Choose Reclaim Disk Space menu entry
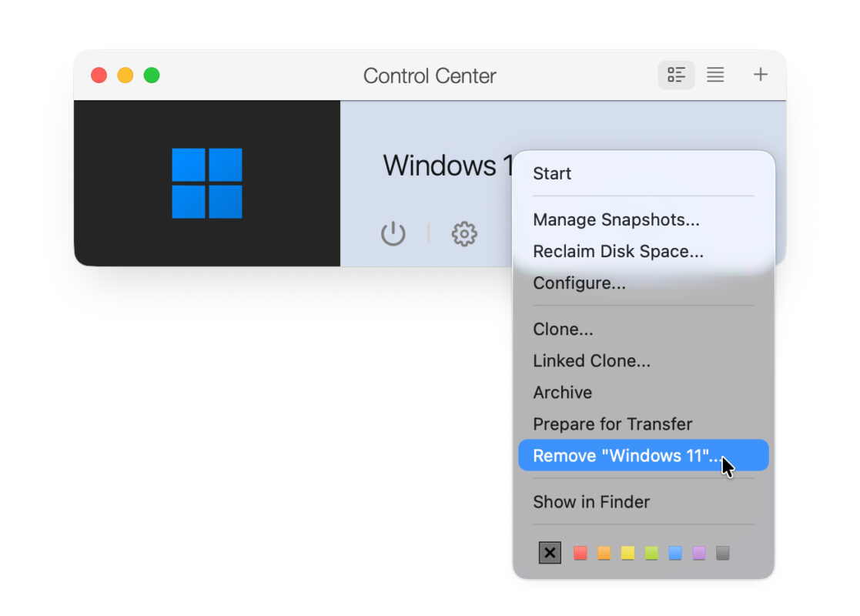This screenshot has width=860, height=616. click(617, 252)
